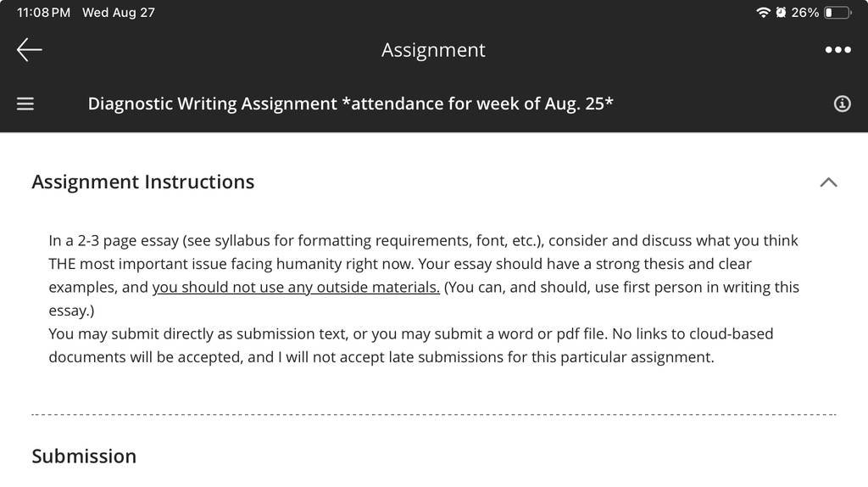Screen dimensions: 868x487
Task: Open the hamburger navigation menu
Action: (25, 104)
